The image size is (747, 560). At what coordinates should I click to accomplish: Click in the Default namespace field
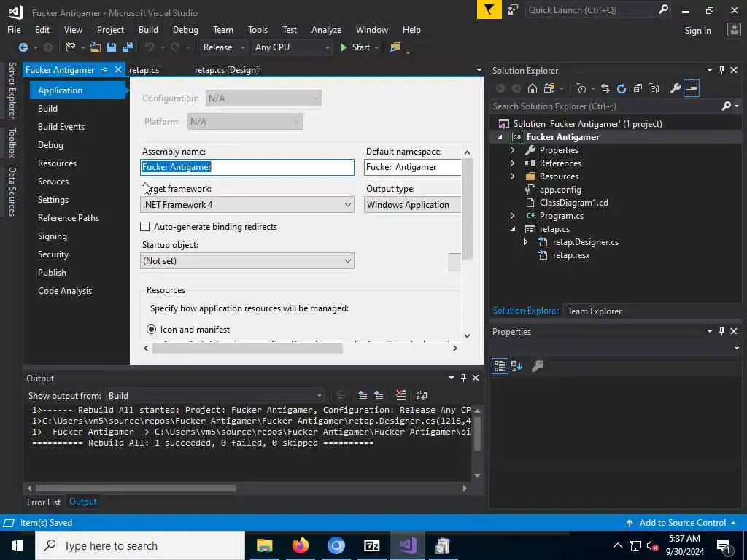coord(413,167)
